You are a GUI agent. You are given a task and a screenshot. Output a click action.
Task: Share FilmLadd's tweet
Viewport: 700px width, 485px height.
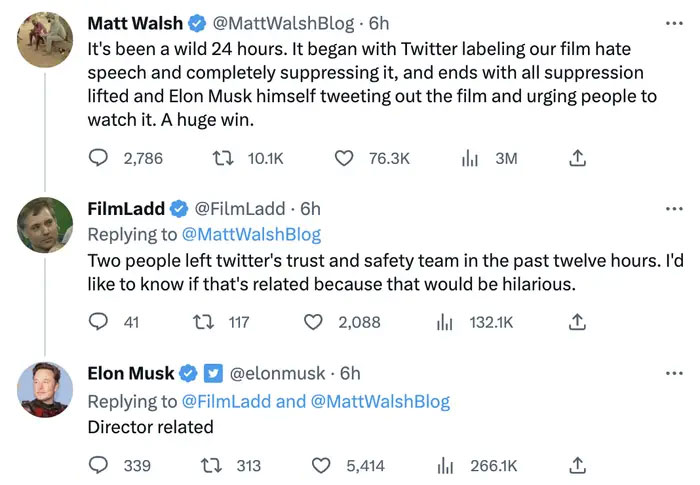click(576, 322)
